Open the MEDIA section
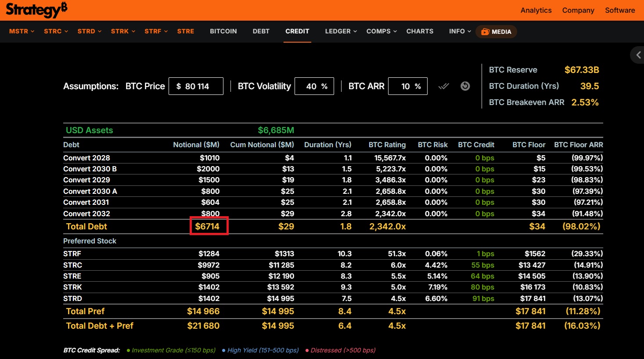The image size is (644, 359). point(496,32)
